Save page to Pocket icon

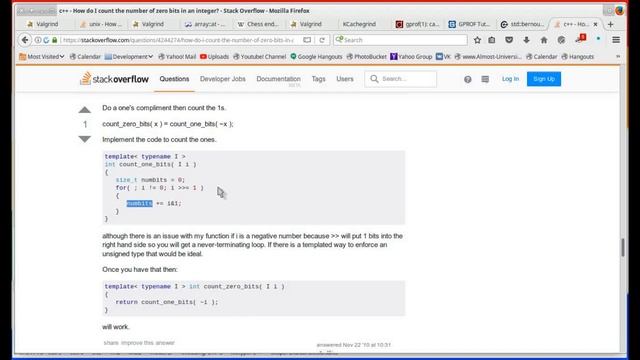tap(509, 40)
